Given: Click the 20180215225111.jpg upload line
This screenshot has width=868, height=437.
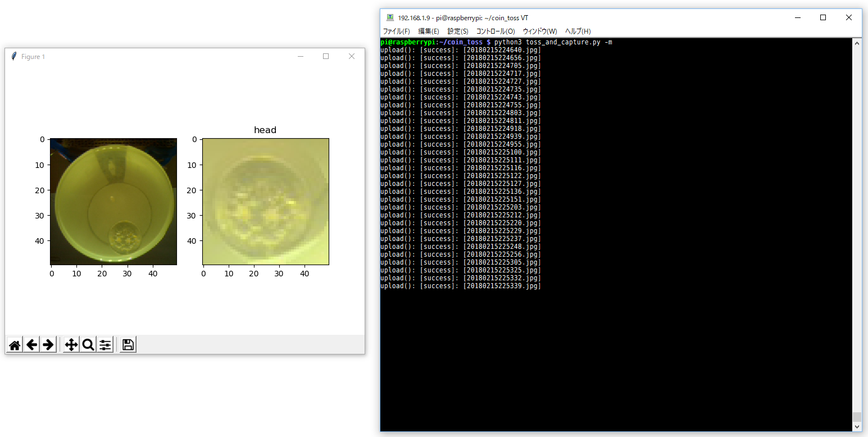Looking at the screenshot, I should click(461, 160).
